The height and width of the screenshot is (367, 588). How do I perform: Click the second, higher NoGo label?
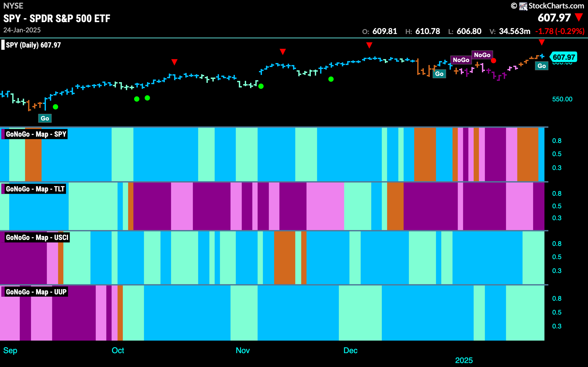(482, 55)
